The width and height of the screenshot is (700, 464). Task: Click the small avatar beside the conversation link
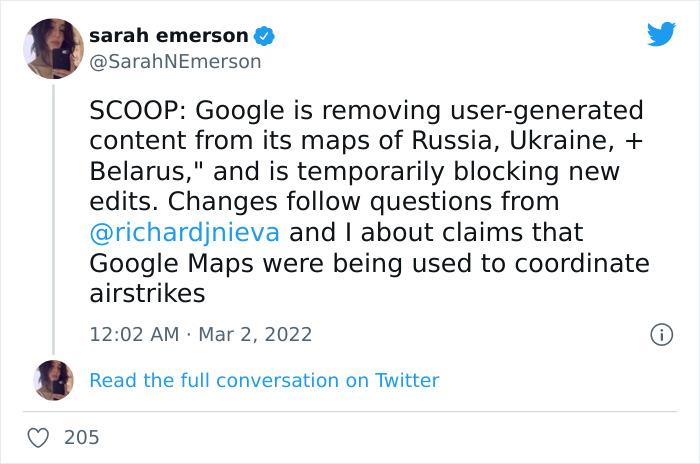point(54,380)
